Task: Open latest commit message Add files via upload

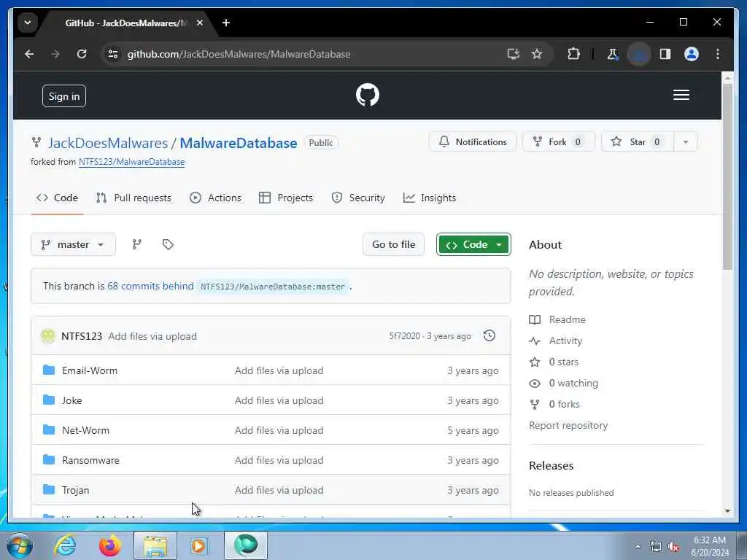Action: pos(152,336)
